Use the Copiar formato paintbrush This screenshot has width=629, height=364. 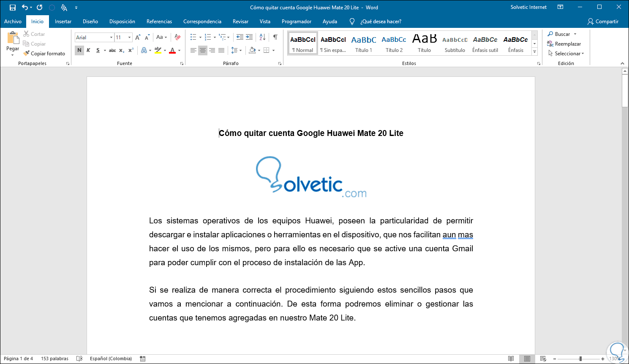click(44, 54)
